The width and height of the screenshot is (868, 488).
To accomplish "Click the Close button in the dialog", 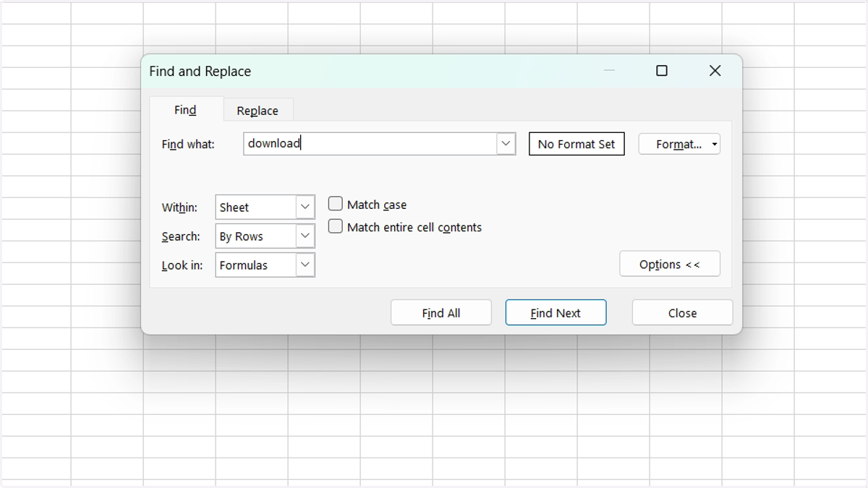I will click(x=682, y=312).
